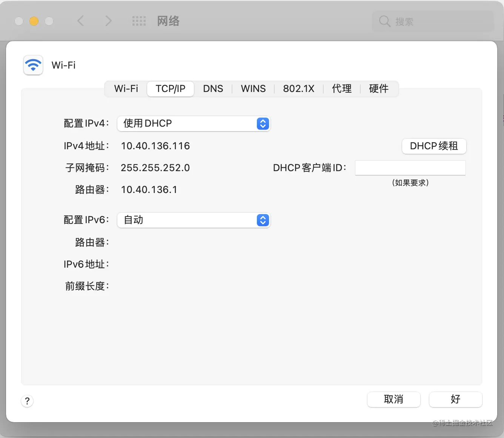This screenshot has width=504, height=438.
Task: Click the 网络 window title
Action: [168, 21]
